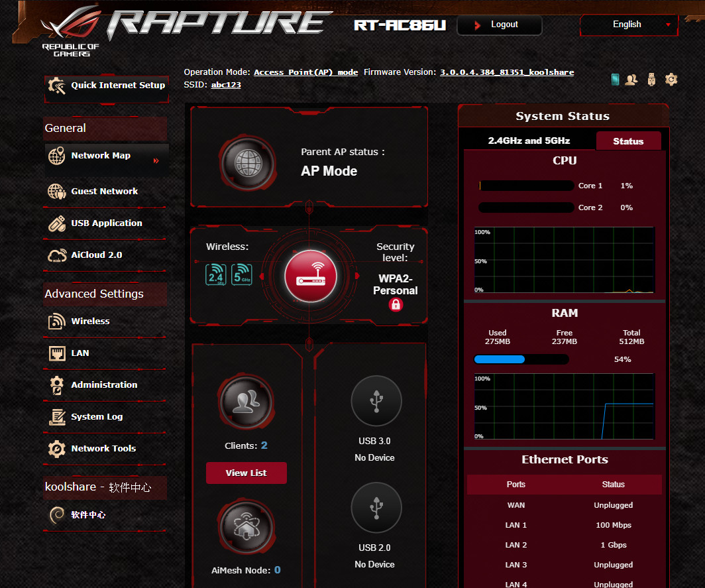The image size is (705, 588).
Task: Click the USB 3.0 No Device label
Action: [374, 457]
